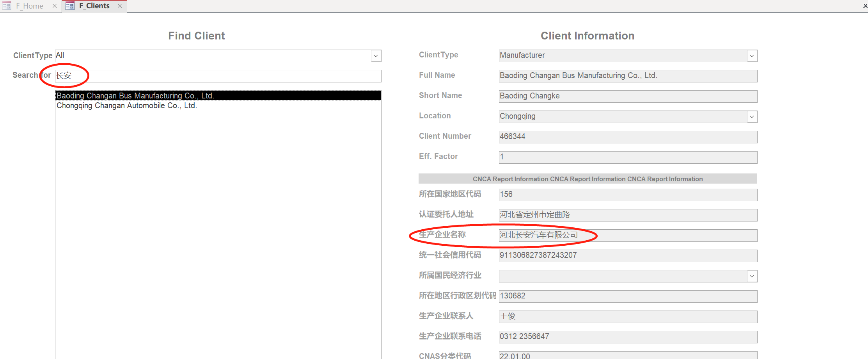Click the 所在地区行政区划代码 field 130682
Viewport: 868px width, 359px height.
pos(628,296)
